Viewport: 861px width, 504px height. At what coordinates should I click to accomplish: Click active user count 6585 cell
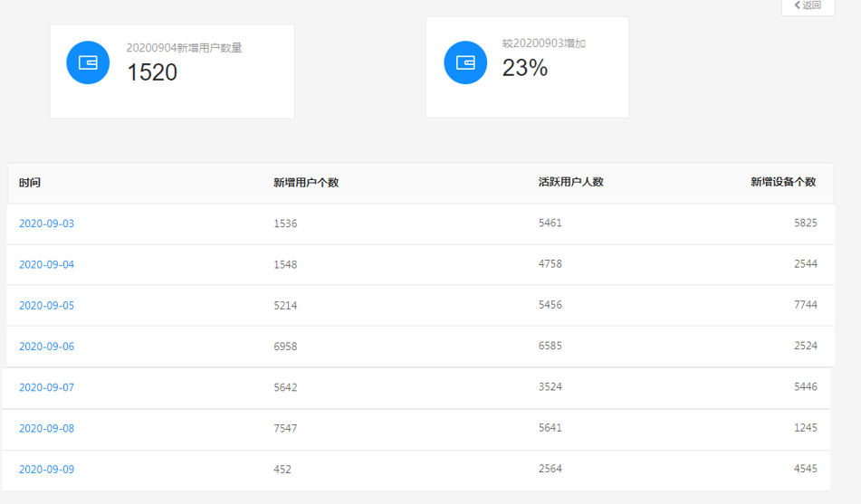click(550, 346)
